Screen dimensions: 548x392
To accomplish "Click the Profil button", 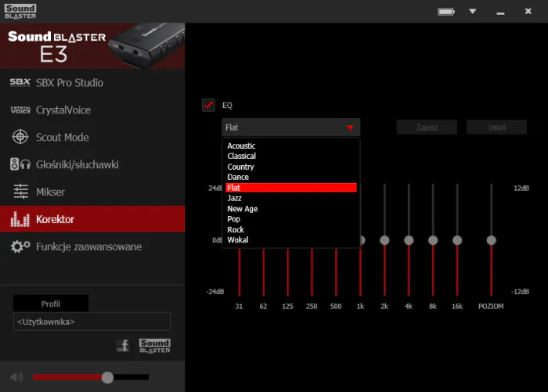I will (51, 304).
